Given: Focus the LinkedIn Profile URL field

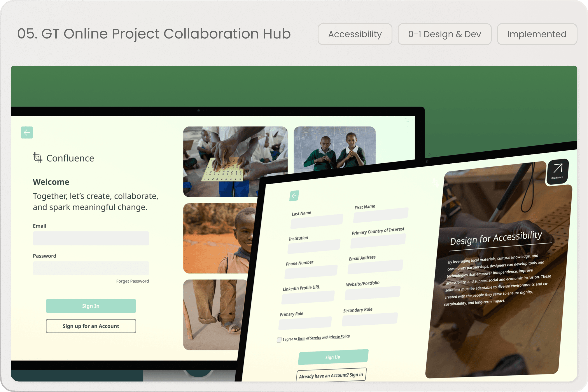Looking at the screenshot, I should (308, 297).
